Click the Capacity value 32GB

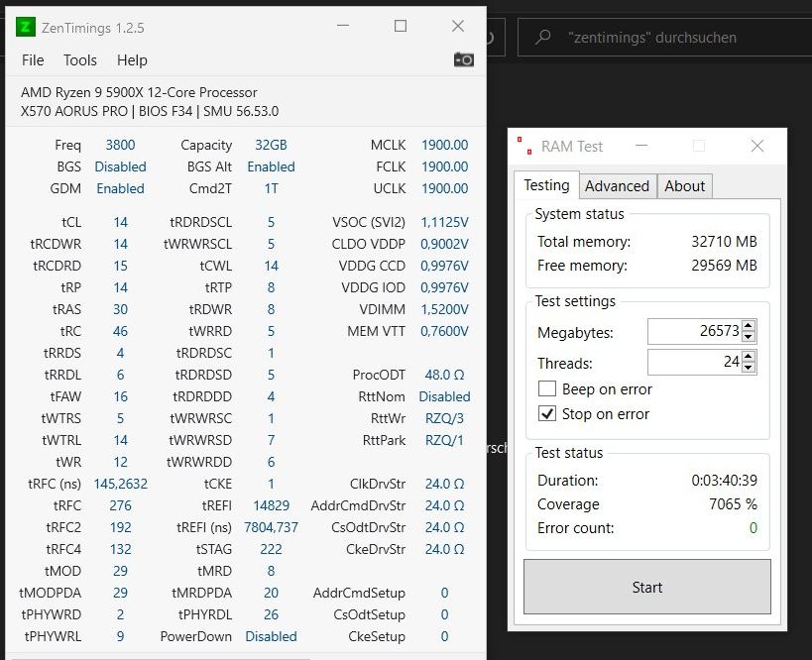pyautogui.click(x=271, y=145)
